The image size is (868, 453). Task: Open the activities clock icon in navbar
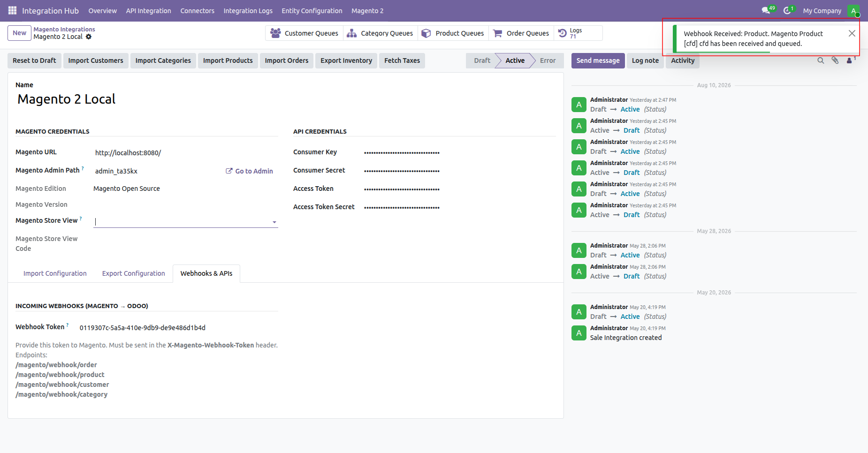pyautogui.click(x=789, y=10)
